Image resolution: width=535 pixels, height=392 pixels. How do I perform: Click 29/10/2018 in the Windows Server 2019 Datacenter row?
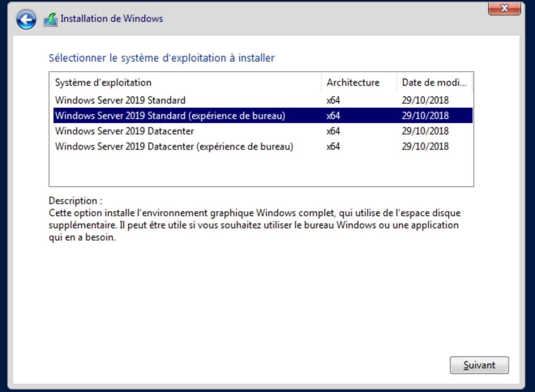tap(425, 131)
